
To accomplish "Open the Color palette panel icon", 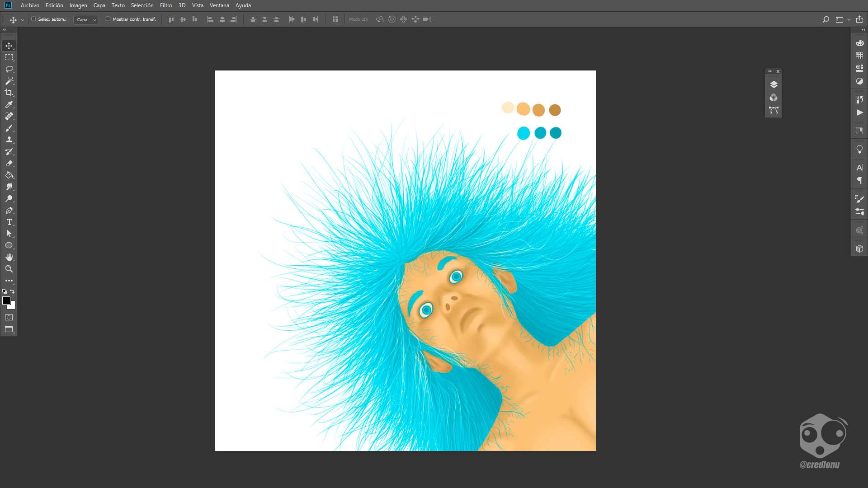I will coord(859,43).
